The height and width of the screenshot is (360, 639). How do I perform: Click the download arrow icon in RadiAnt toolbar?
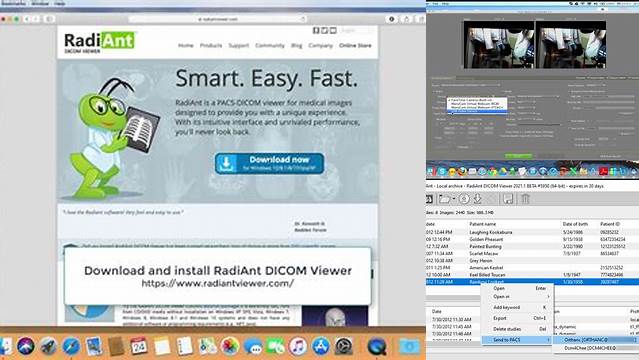(x=478, y=199)
